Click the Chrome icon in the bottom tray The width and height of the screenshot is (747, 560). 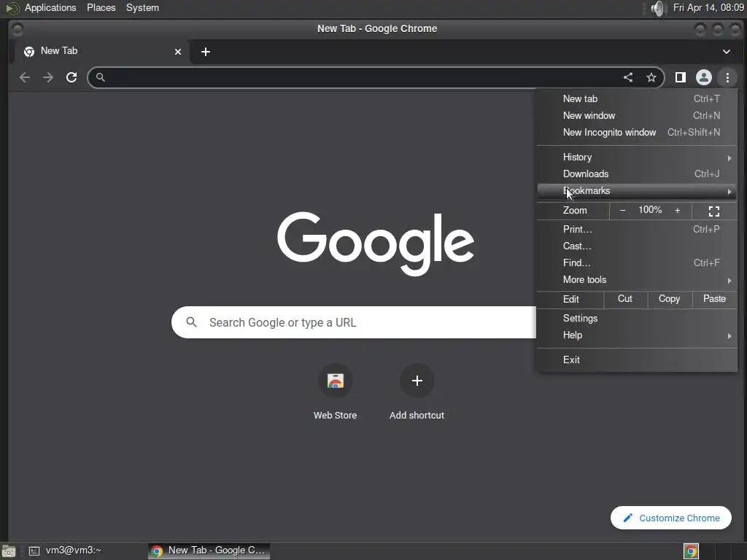(691, 551)
